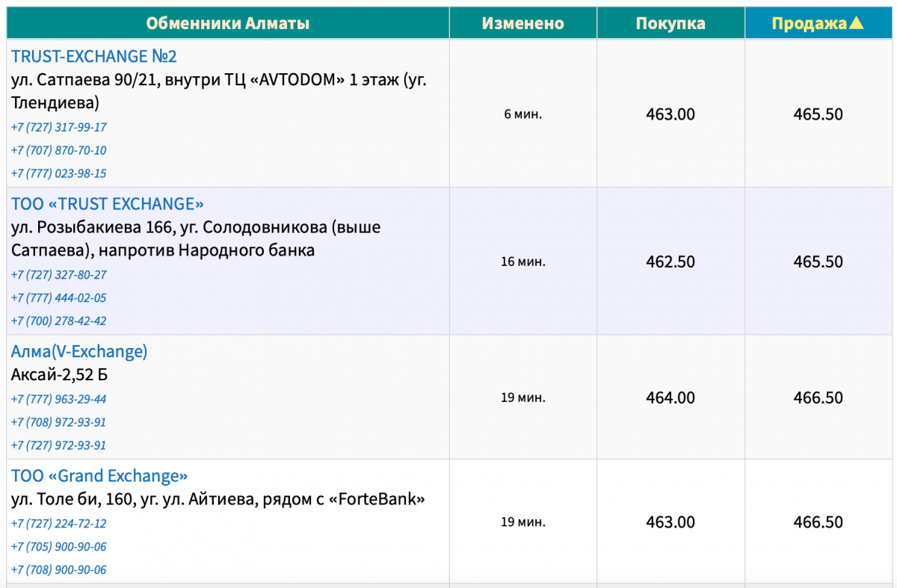Open the ТОО «TRUST EXCHANGE» link
The height and width of the screenshot is (588, 897).
(108, 204)
